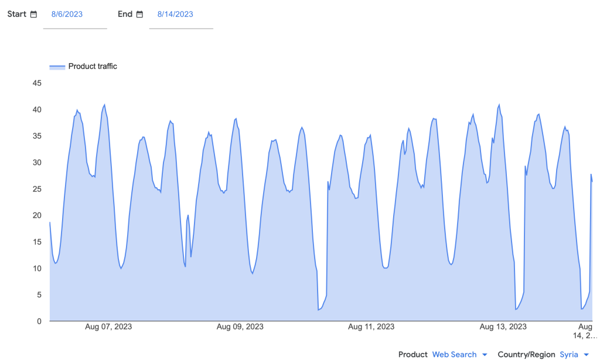The height and width of the screenshot is (364, 600).
Task: Open the Start date calendar picker icon
Action: point(33,14)
